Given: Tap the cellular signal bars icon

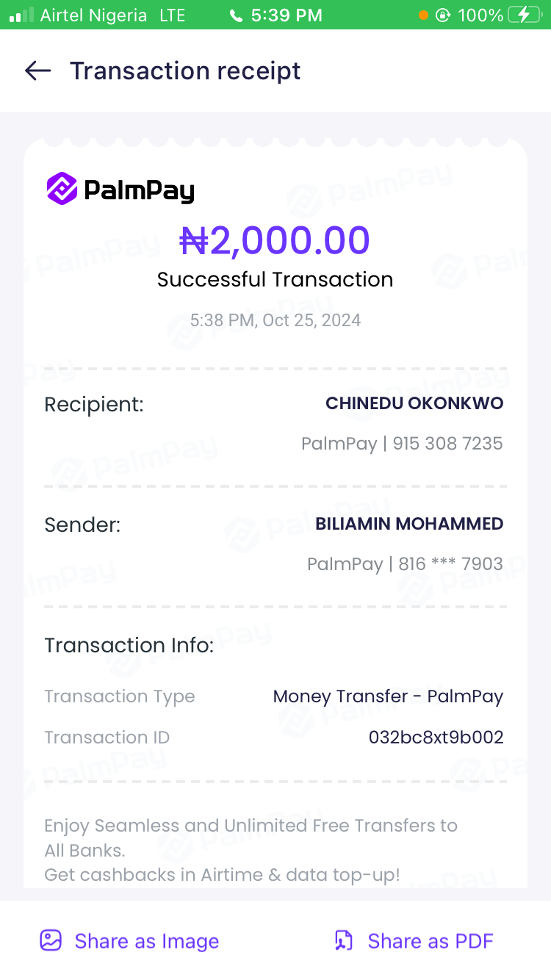Looking at the screenshot, I should coord(21,15).
